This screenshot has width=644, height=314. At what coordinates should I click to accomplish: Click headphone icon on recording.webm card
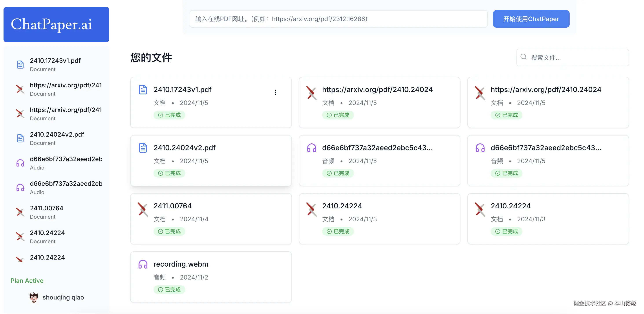tap(143, 264)
